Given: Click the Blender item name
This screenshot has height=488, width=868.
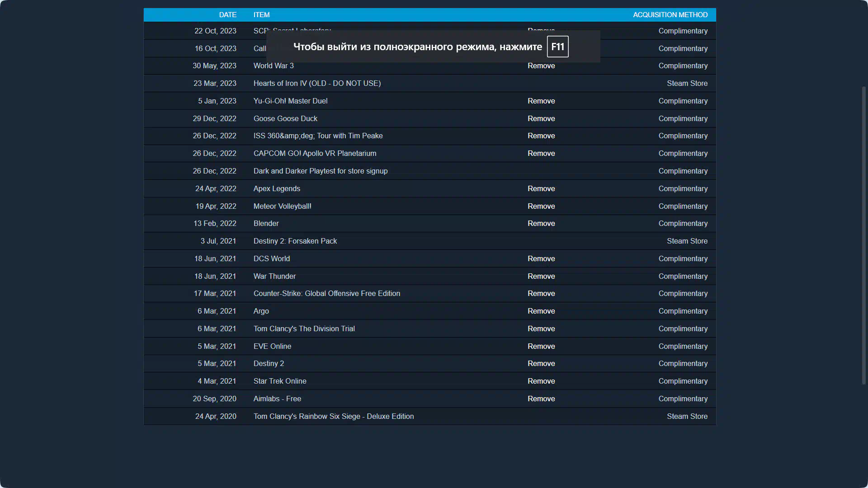Looking at the screenshot, I should tap(266, 224).
